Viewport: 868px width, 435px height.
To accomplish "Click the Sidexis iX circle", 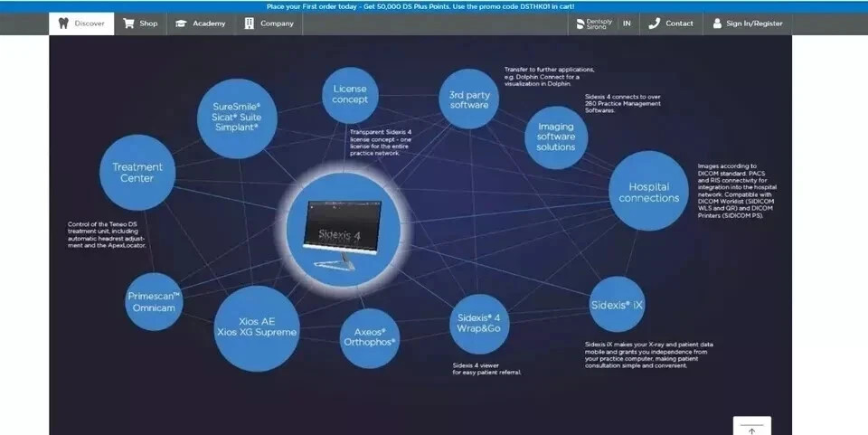I will (617, 305).
